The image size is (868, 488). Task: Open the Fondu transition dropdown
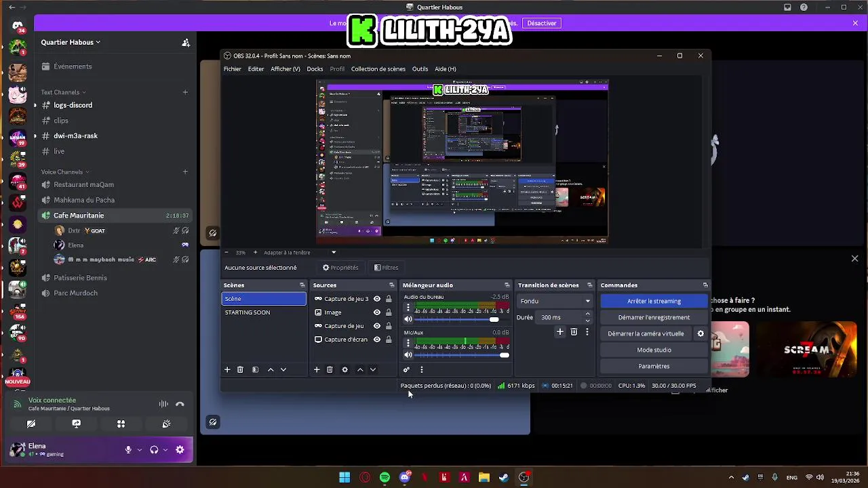point(555,301)
